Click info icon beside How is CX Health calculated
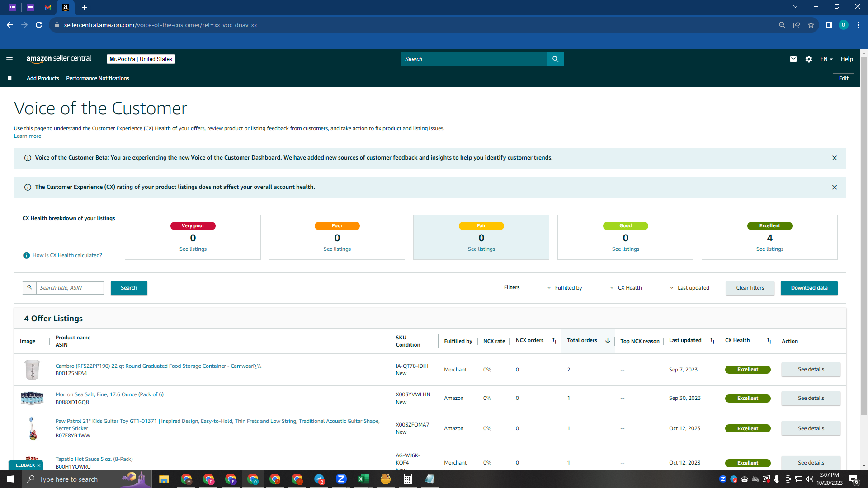 click(x=26, y=255)
